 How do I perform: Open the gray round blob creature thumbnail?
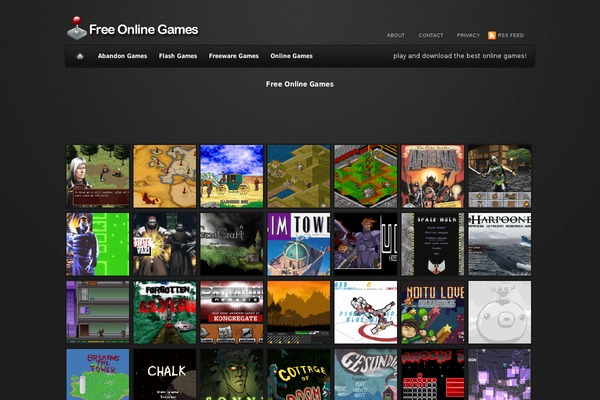pos(500,312)
